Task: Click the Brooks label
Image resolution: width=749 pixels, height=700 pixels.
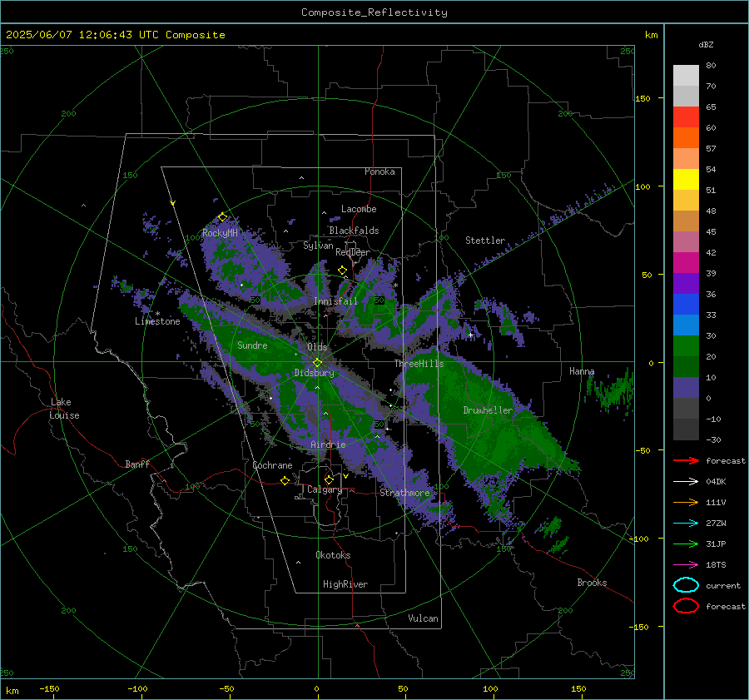Action: point(592,583)
